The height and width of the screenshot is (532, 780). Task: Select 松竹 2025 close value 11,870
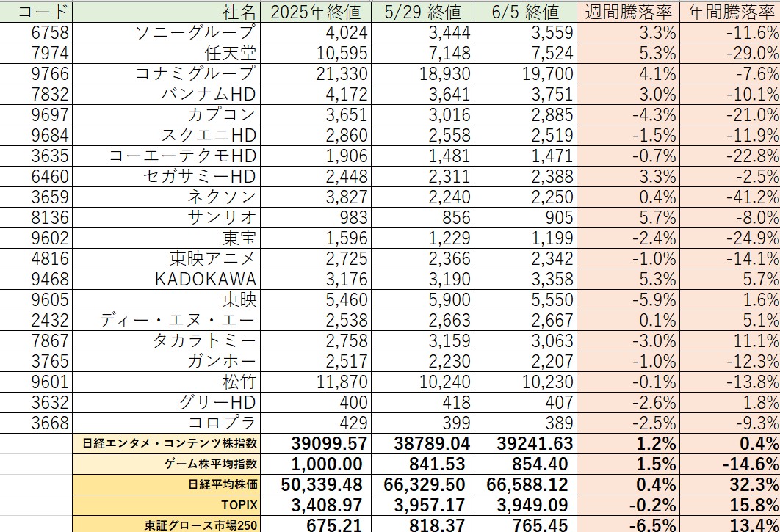tap(315, 382)
